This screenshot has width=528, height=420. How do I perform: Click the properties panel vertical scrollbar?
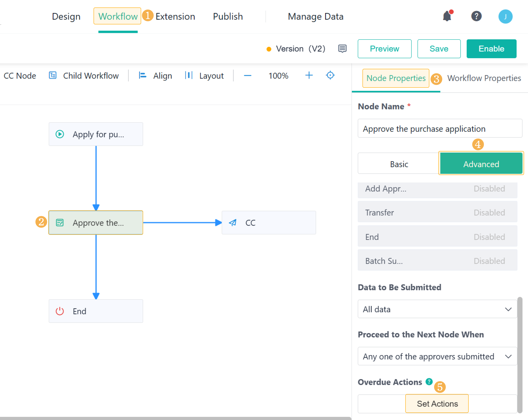point(520,355)
